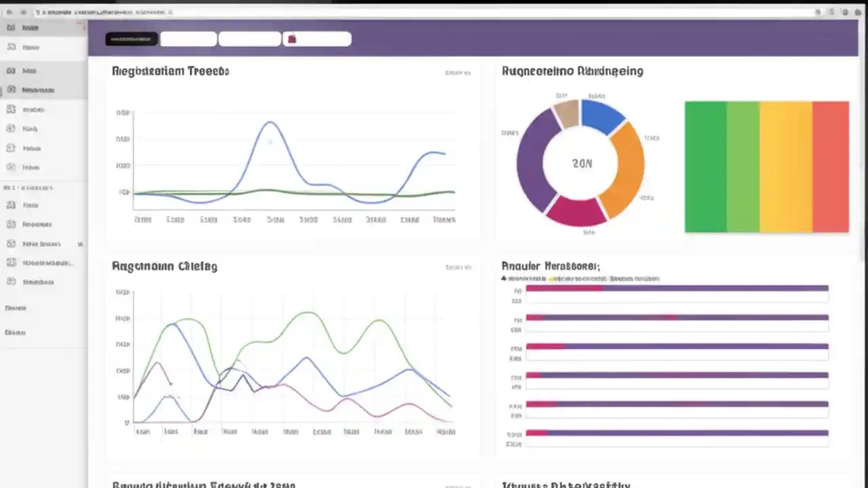Expand the options menu on the Registration Trends card
868x488 pixels.
458,73
